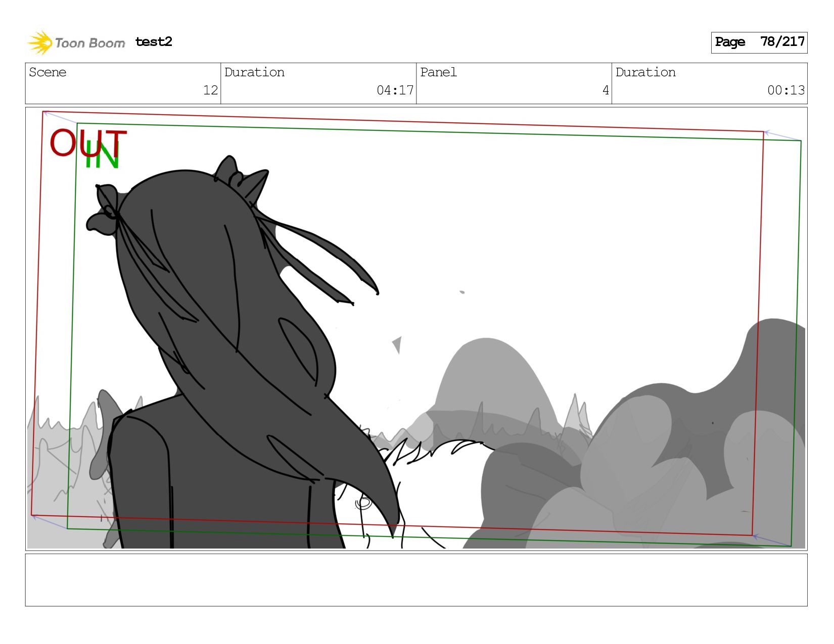Click the empty notes field below panel
This screenshot has height=644, width=834.
(x=416, y=580)
